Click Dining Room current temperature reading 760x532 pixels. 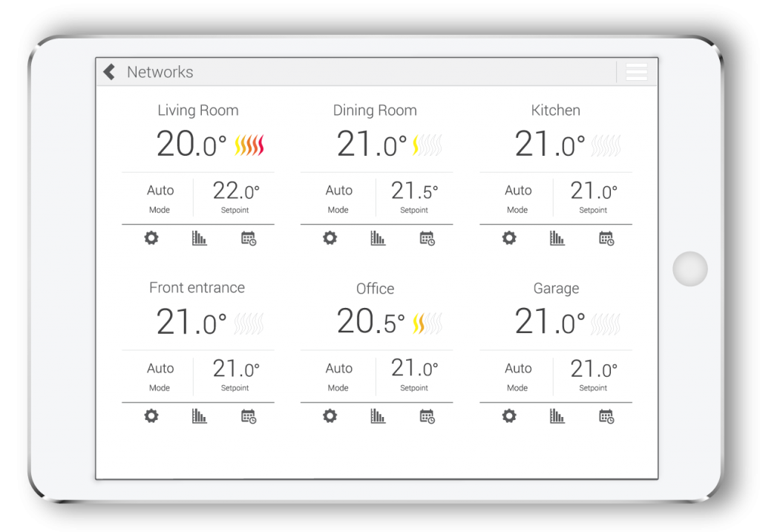tap(372, 144)
